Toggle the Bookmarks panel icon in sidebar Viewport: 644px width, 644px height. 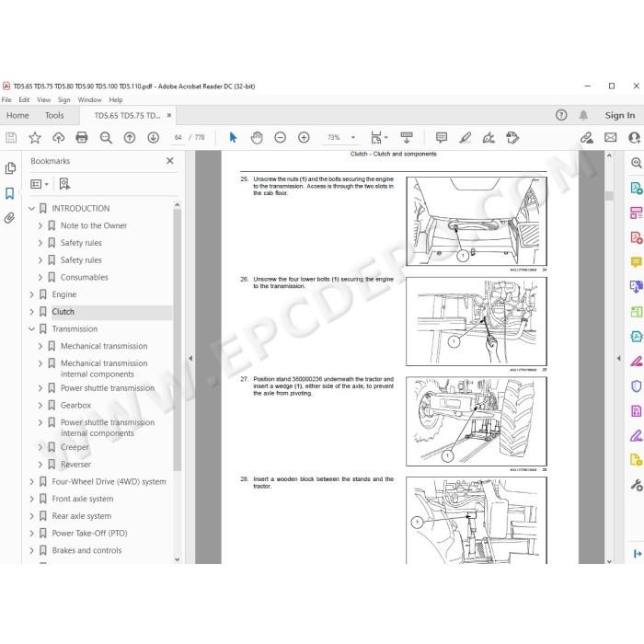coord(10,193)
